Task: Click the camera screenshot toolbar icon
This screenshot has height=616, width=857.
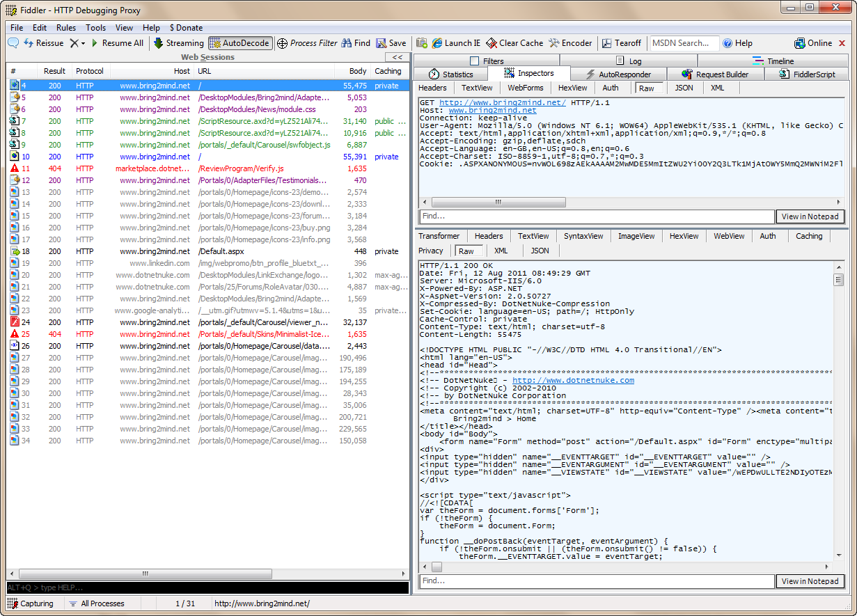Action: (x=421, y=43)
